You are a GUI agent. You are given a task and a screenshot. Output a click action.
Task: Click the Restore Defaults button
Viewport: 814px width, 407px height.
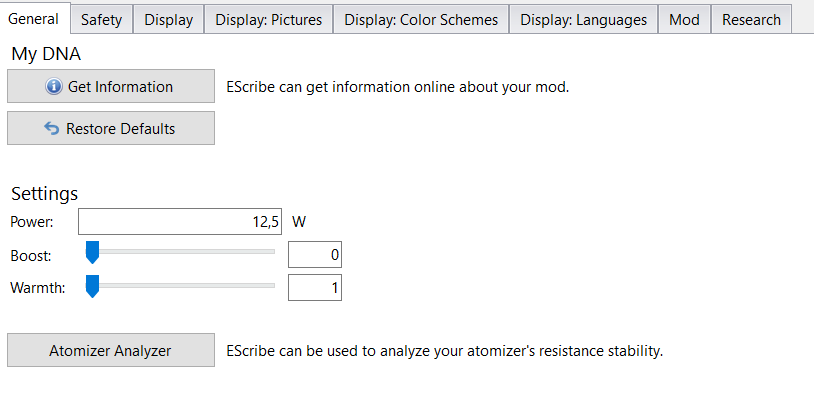click(x=111, y=128)
